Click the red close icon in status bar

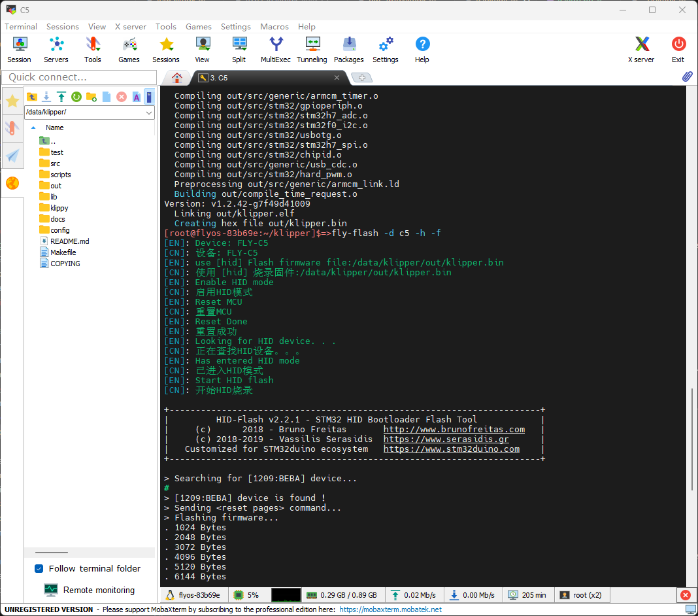coord(686,595)
